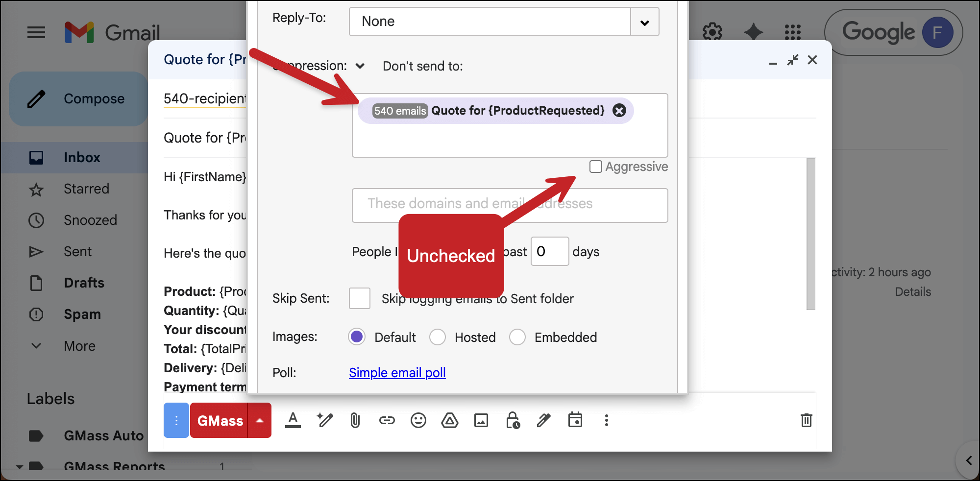This screenshot has width=980, height=481.
Task: Open GMass options with the red arrow
Action: pos(260,420)
